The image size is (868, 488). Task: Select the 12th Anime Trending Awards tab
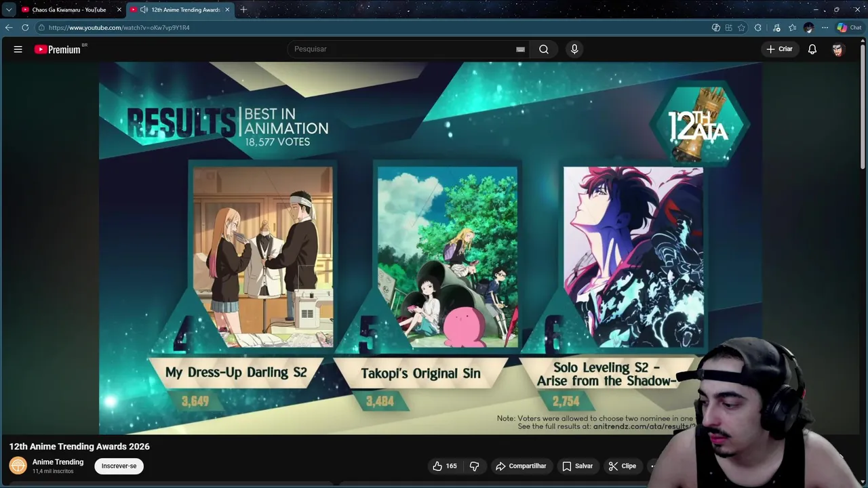(x=180, y=9)
